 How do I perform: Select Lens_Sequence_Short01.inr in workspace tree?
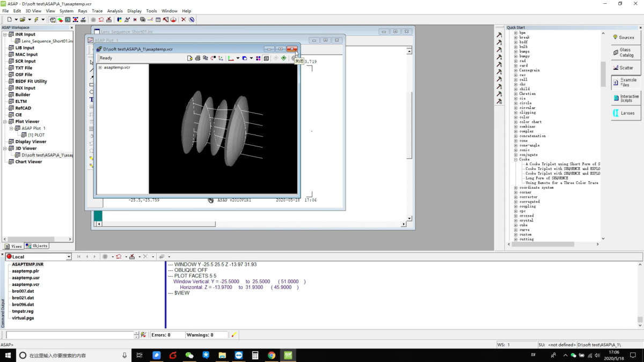[47, 41]
